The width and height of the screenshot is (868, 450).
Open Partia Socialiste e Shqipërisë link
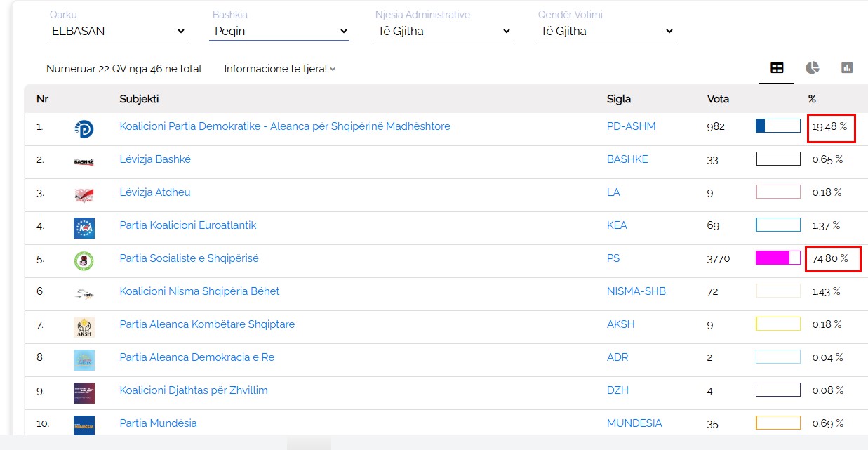(189, 258)
